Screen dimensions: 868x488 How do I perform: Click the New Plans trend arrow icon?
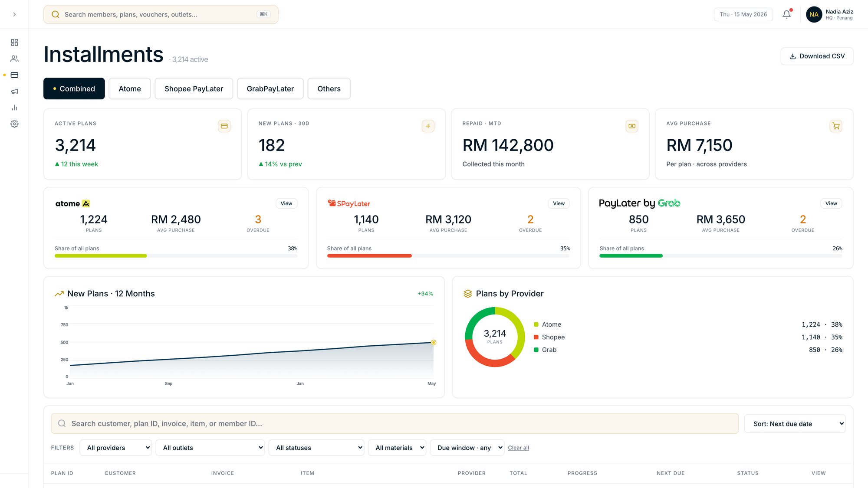tap(59, 294)
